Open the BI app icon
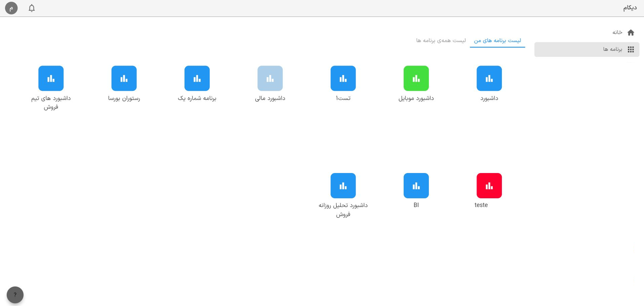 click(416, 185)
